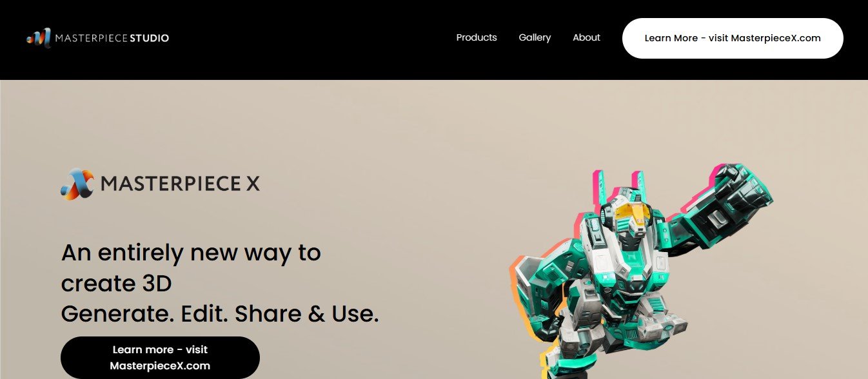This screenshot has height=379, width=868.
Task: Click the headline An entirely new way to
Action: [191, 253]
